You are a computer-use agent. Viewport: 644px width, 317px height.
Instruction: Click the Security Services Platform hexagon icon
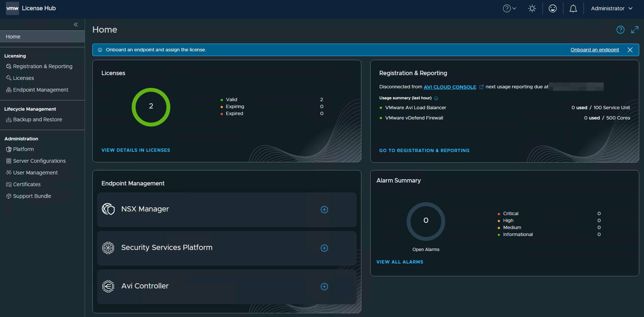pos(108,248)
